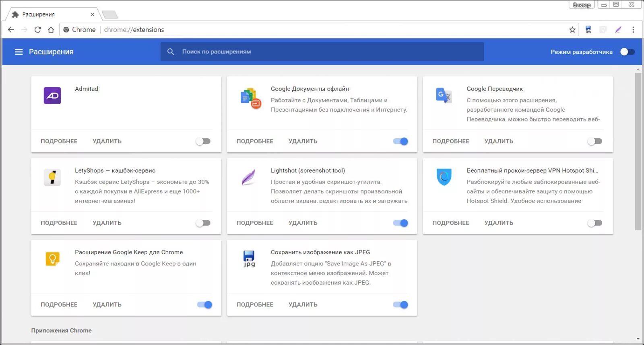Enable the Admitad extension
This screenshot has width=644, height=345.
coord(203,141)
